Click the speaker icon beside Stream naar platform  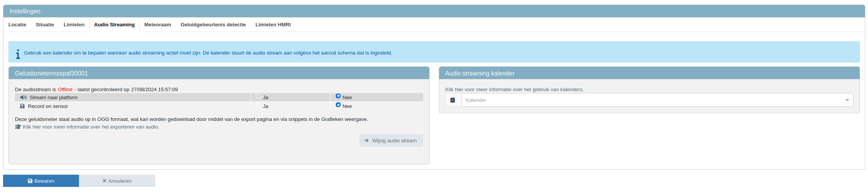[23, 98]
